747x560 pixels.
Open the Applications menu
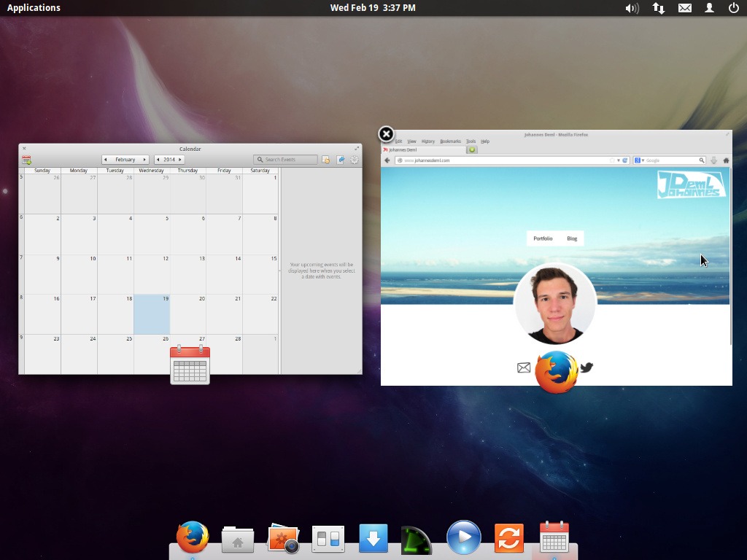coord(34,7)
